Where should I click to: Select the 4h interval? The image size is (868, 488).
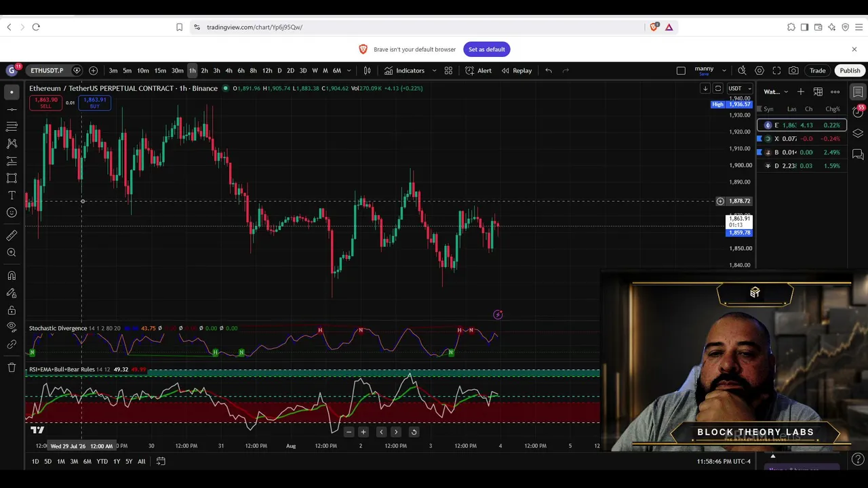[229, 70]
